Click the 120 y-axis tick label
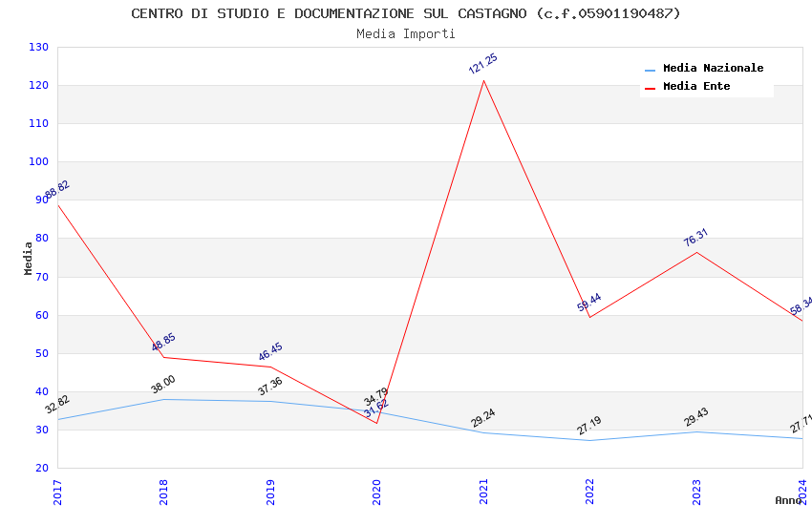 tap(39, 85)
